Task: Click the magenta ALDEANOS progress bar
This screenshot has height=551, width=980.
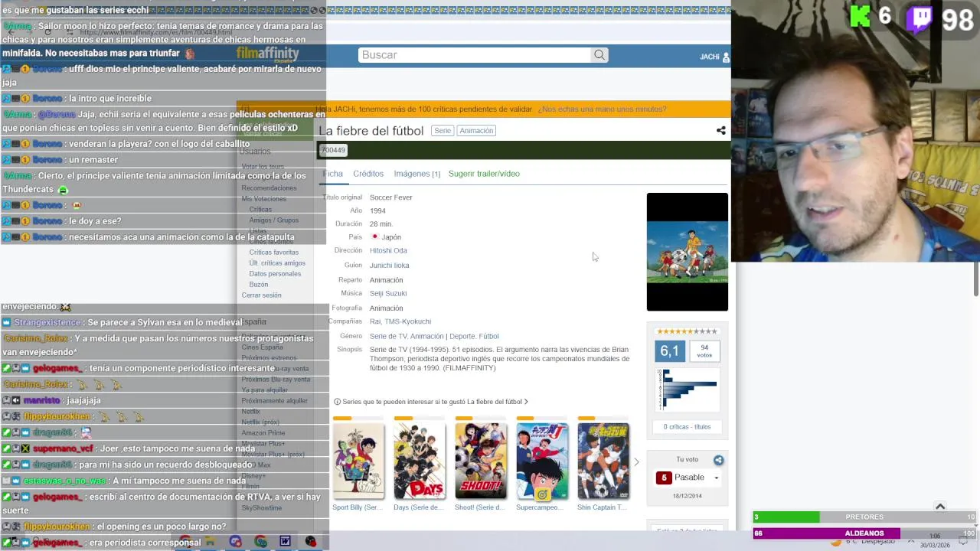Action: (864, 533)
